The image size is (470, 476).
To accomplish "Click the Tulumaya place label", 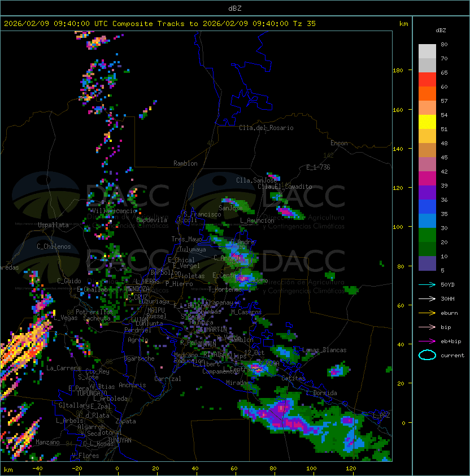I will [193, 249].
